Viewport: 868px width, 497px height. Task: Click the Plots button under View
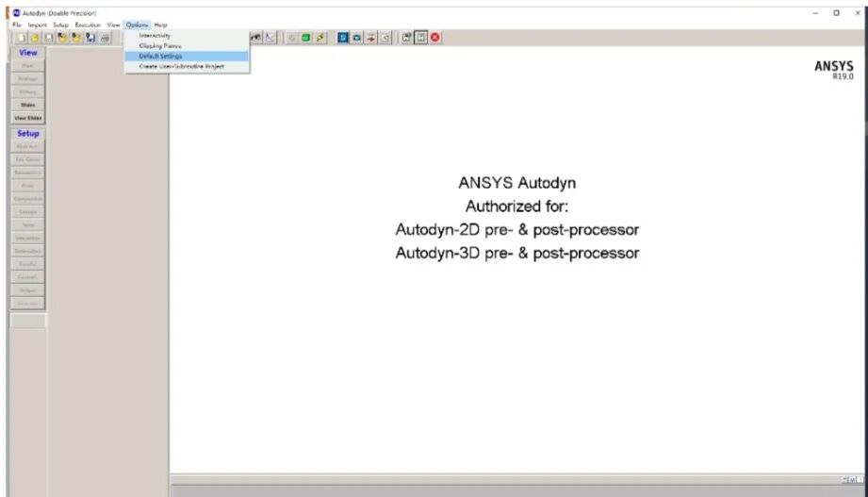pyautogui.click(x=27, y=66)
